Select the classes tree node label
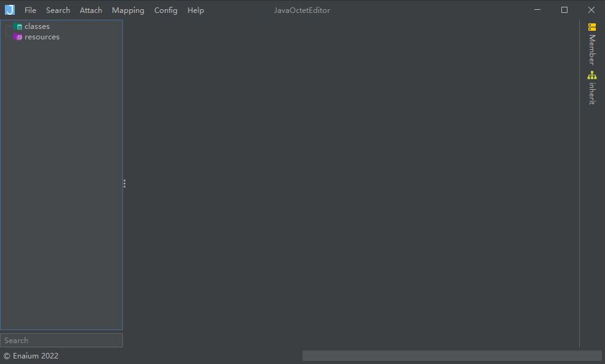Viewport: 605px width, 364px height. coord(37,26)
